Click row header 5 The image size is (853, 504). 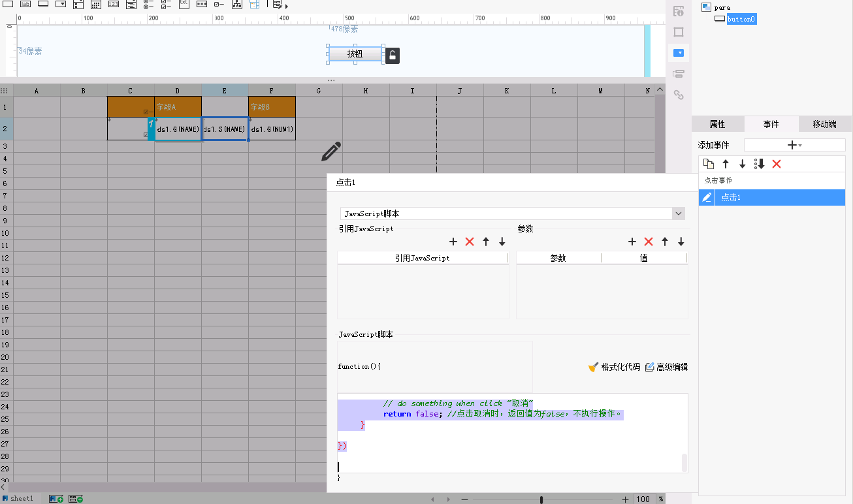click(5, 171)
